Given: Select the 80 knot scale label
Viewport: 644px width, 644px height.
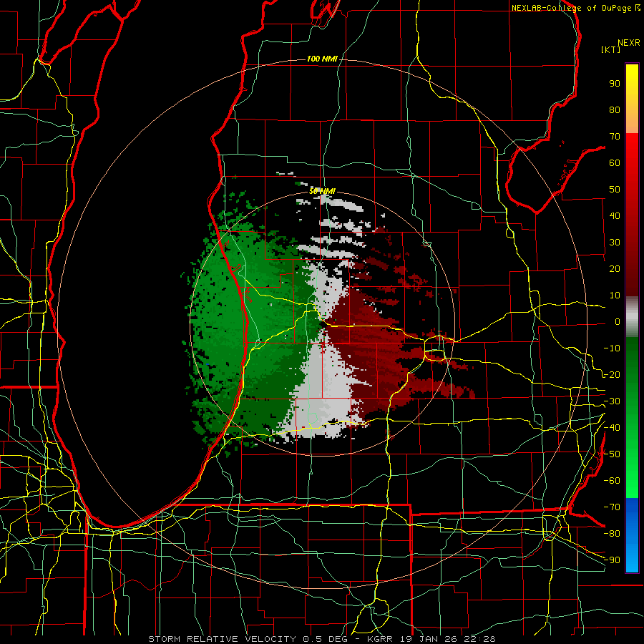Looking at the screenshot, I should point(615,110).
